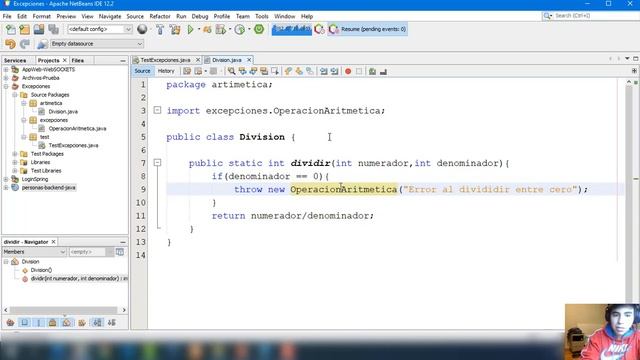Switch to the Services panel tab
This screenshot has width=640, height=360.
15,60
